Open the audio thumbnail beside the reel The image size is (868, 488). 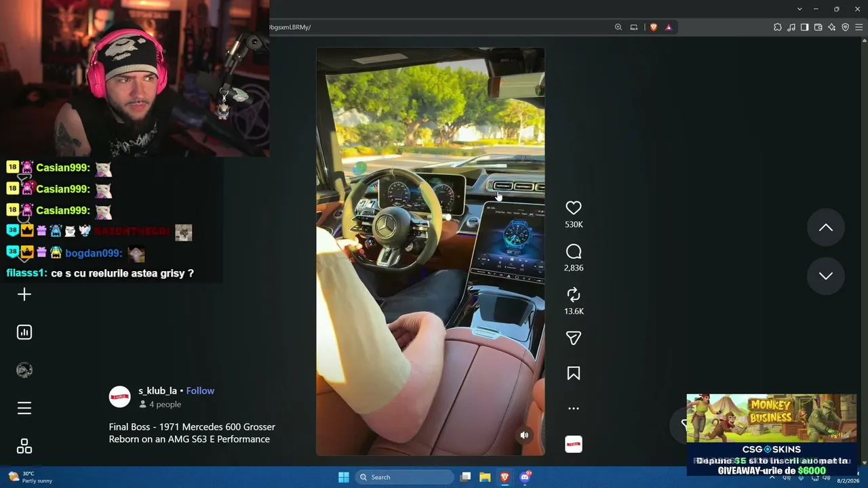(x=574, y=444)
